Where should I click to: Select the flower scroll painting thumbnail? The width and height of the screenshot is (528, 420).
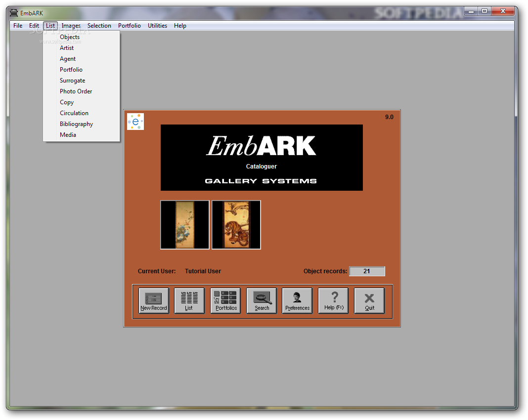pos(185,225)
